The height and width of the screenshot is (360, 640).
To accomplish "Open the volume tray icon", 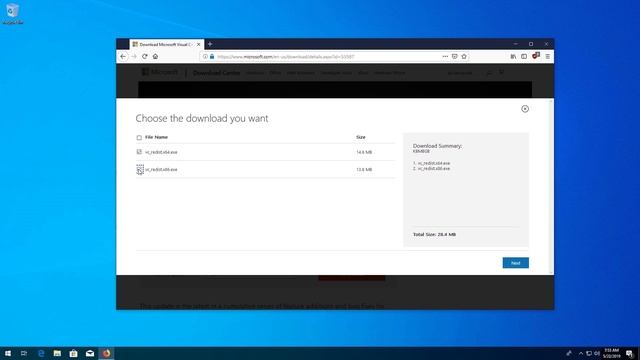I will 597,353.
